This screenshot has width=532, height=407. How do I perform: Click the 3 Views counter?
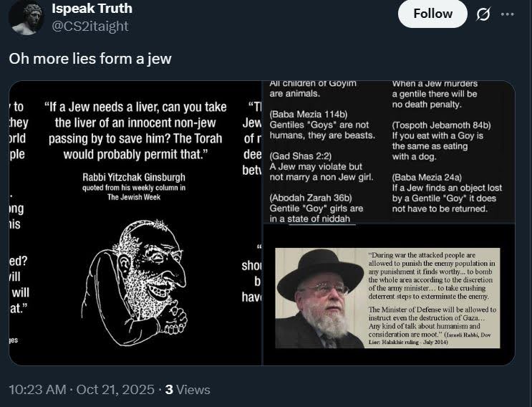coord(188,390)
